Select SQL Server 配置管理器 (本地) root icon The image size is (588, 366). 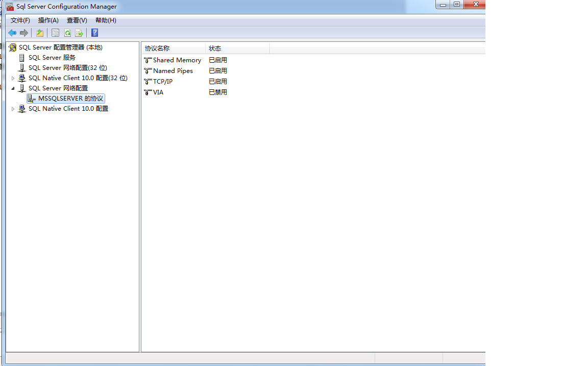pos(13,47)
